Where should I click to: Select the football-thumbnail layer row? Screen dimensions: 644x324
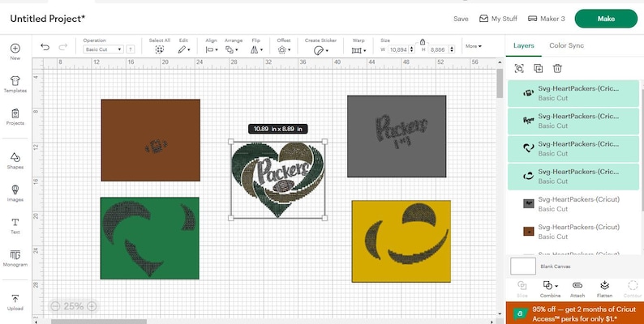(x=573, y=93)
